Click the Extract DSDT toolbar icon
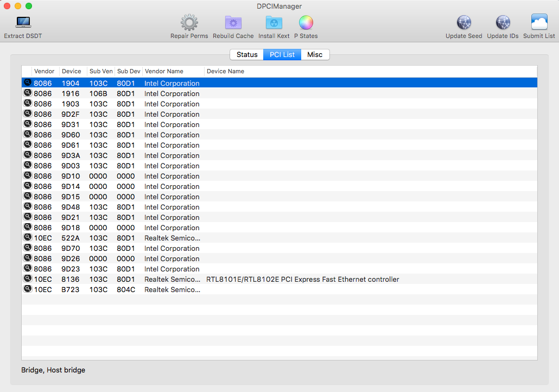This screenshot has width=559, height=392. (x=23, y=23)
